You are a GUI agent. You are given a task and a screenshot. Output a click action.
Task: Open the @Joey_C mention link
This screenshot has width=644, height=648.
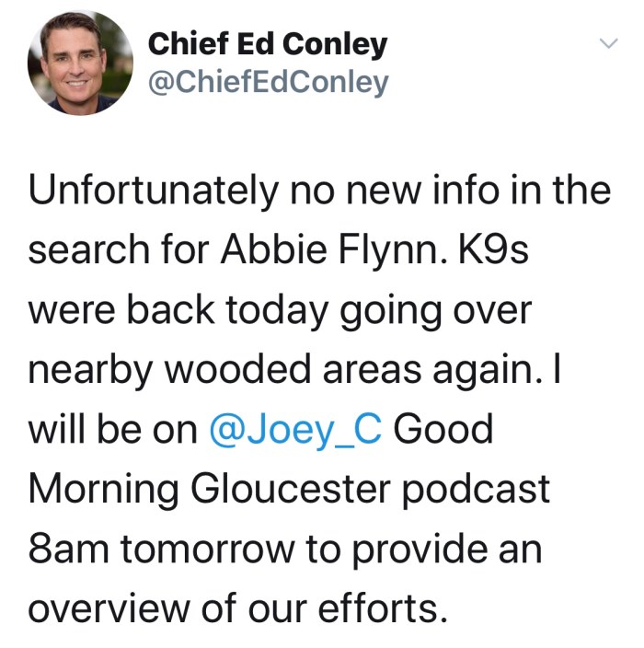click(x=295, y=430)
